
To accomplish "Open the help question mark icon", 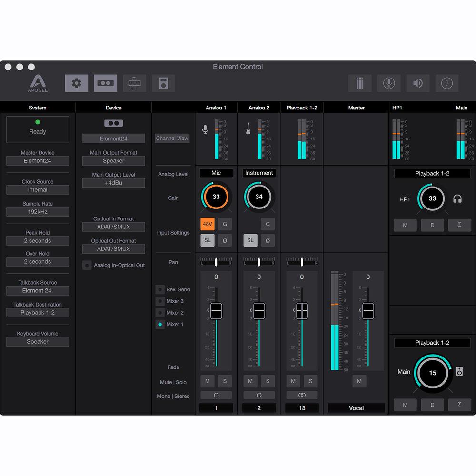I will point(446,83).
